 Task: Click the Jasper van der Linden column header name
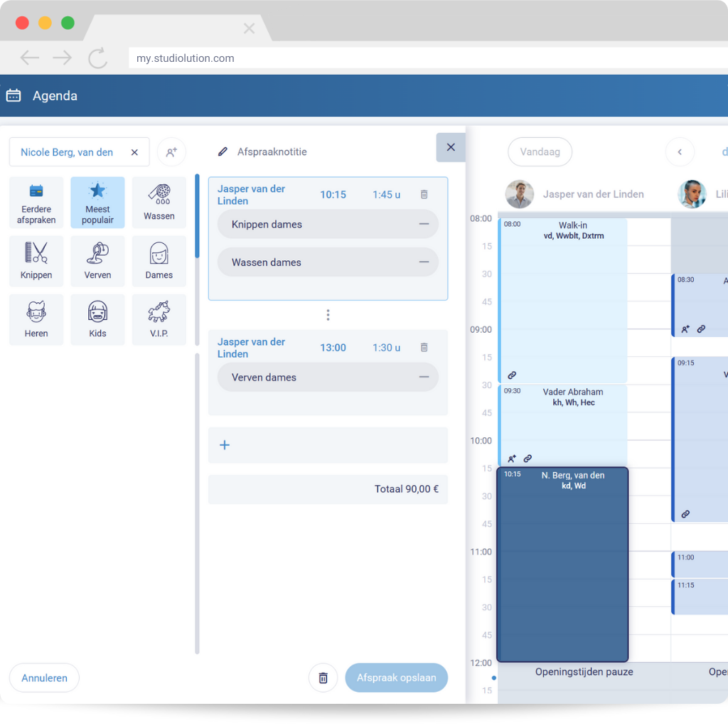tap(594, 194)
